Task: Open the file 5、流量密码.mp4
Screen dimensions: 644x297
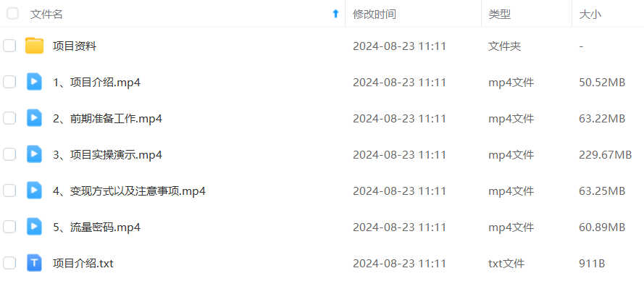Action: click(96, 227)
